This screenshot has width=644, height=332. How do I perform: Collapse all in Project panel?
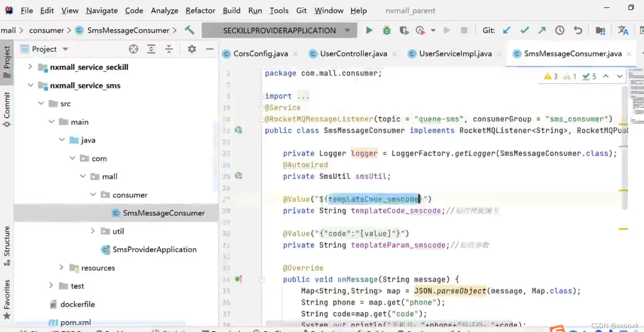[x=169, y=49]
